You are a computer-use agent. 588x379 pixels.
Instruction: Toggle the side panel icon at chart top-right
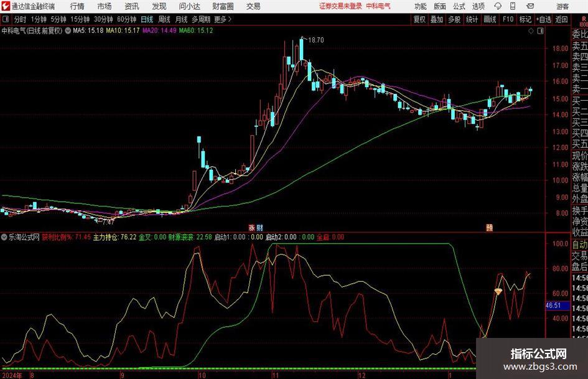(x=540, y=31)
